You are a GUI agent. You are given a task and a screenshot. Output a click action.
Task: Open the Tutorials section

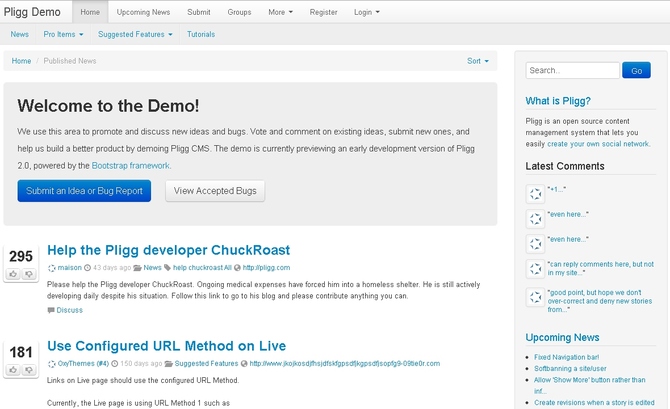(201, 34)
